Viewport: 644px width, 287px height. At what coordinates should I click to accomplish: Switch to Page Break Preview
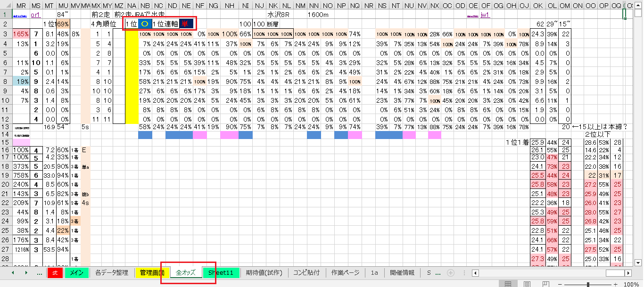click(x=545, y=284)
